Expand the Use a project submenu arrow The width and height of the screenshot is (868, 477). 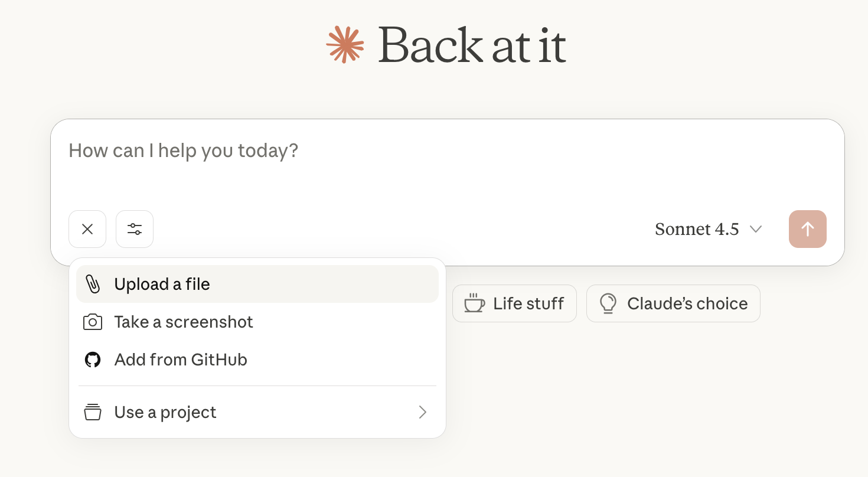pos(422,412)
